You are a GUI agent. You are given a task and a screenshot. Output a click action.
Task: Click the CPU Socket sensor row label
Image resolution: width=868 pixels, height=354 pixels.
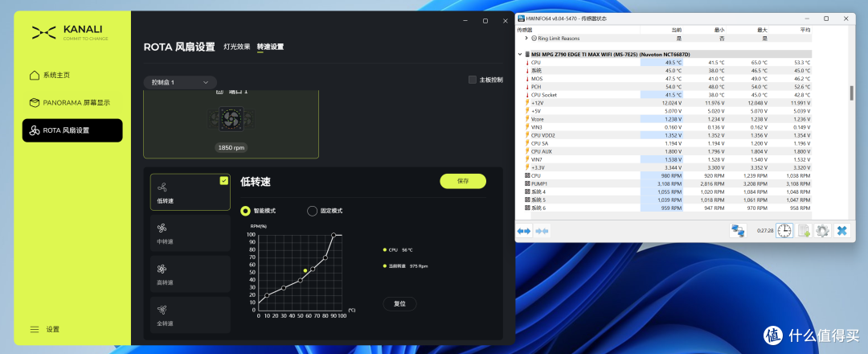point(543,95)
